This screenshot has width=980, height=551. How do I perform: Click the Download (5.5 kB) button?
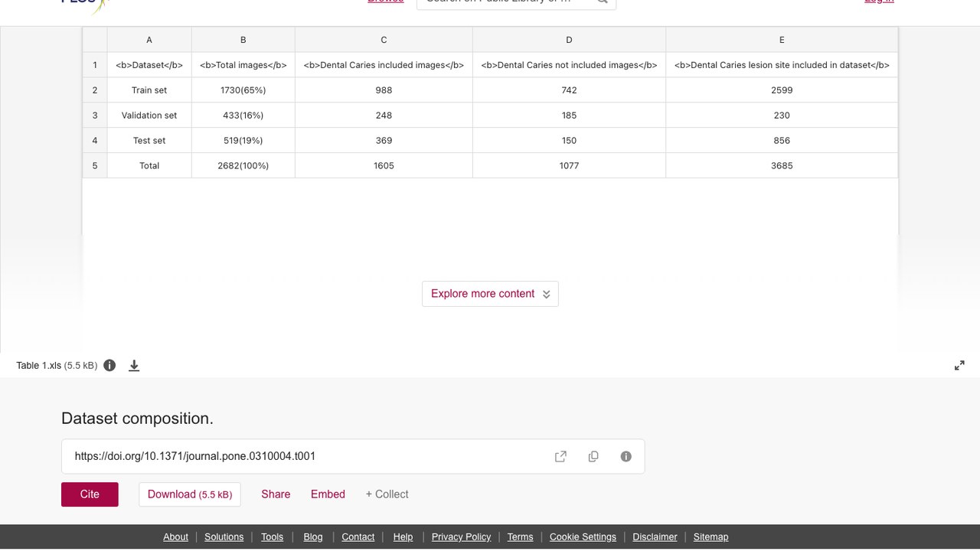[x=190, y=494]
